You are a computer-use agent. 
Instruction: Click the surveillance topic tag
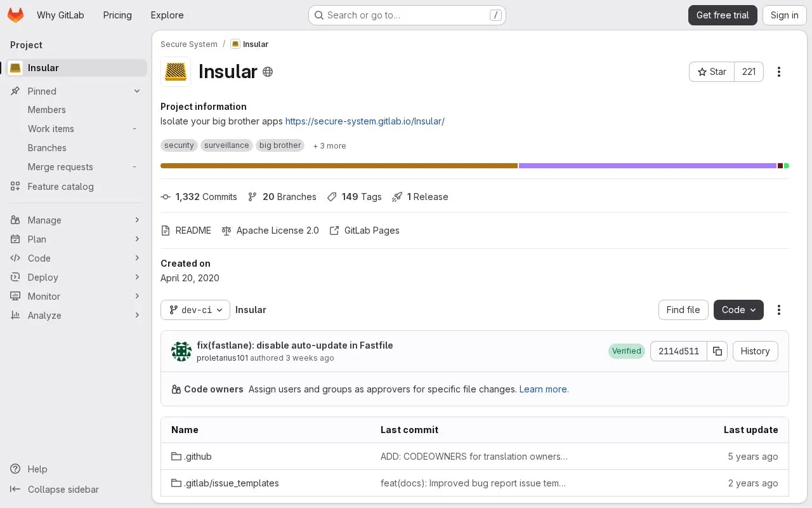tap(226, 145)
